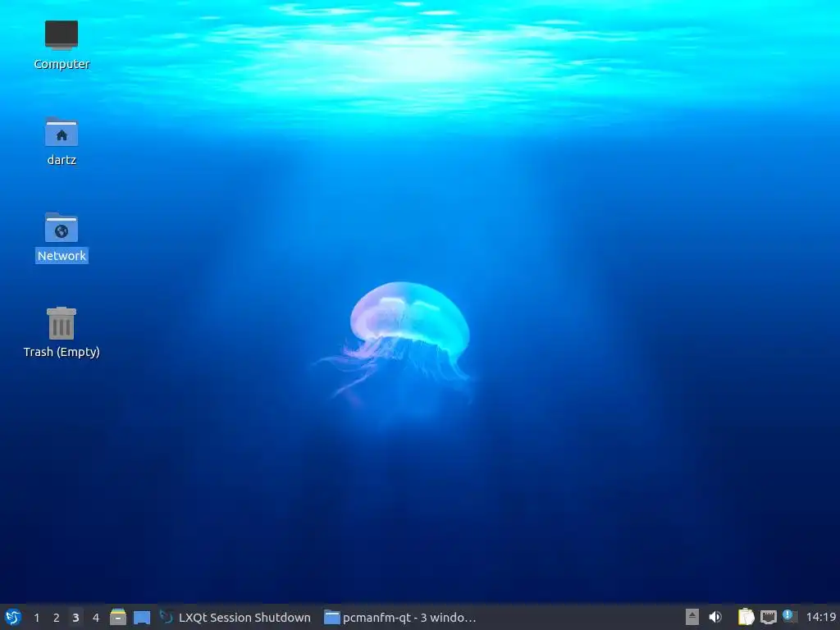Screen dimensions: 840x630
Task: Open the pcmanfm-qt grouped windows button
Action: [x=400, y=618]
